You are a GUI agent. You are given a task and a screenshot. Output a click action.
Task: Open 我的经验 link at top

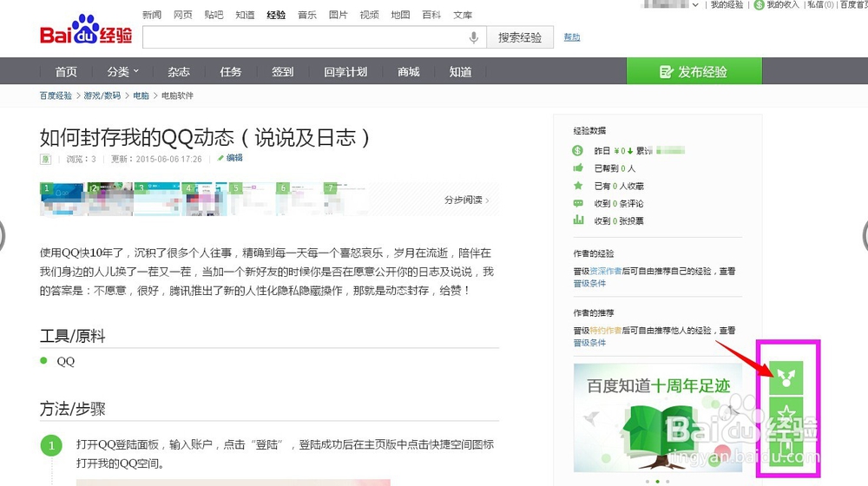click(x=727, y=5)
